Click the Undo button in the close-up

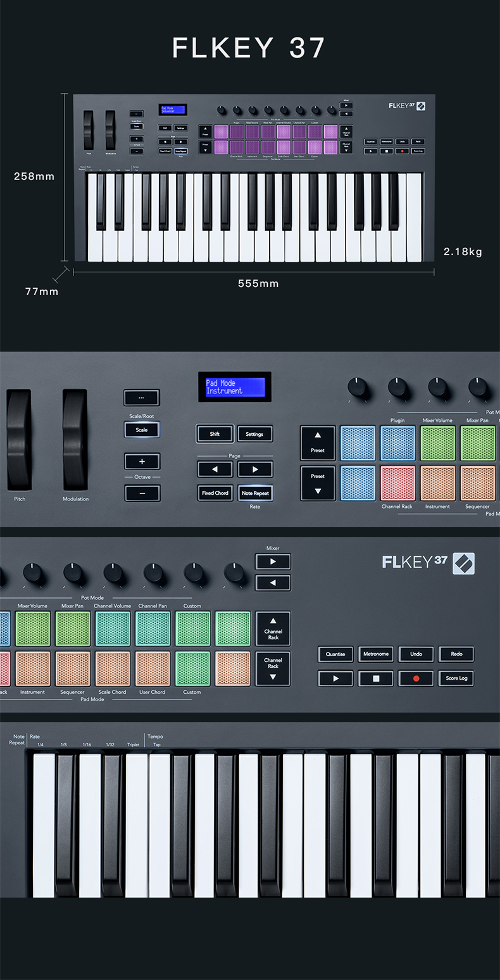coord(416,654)
